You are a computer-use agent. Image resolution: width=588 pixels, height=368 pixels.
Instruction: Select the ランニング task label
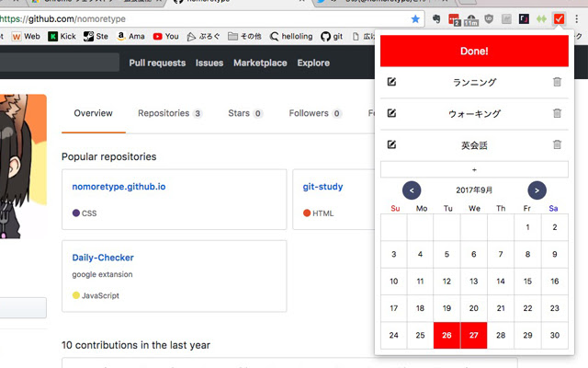(x=474, y=82)
